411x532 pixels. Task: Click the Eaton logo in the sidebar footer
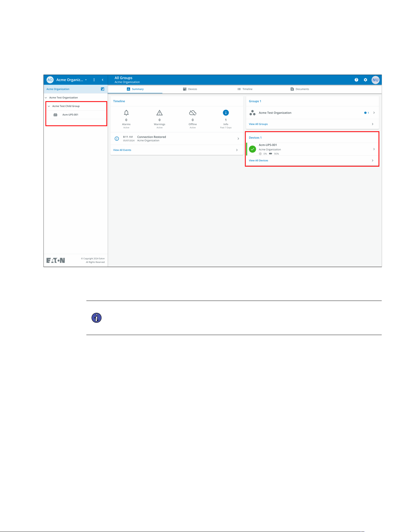tap(56, 260)
